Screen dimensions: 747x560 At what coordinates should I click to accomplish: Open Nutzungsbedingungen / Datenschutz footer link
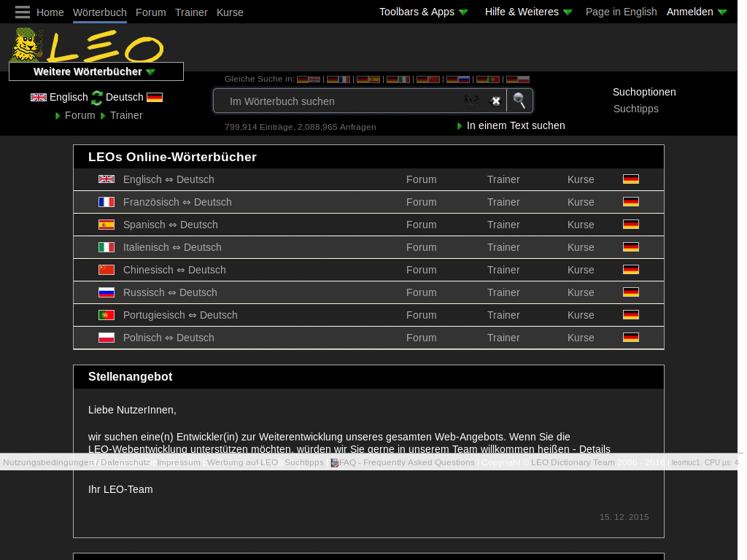point(76,462)
